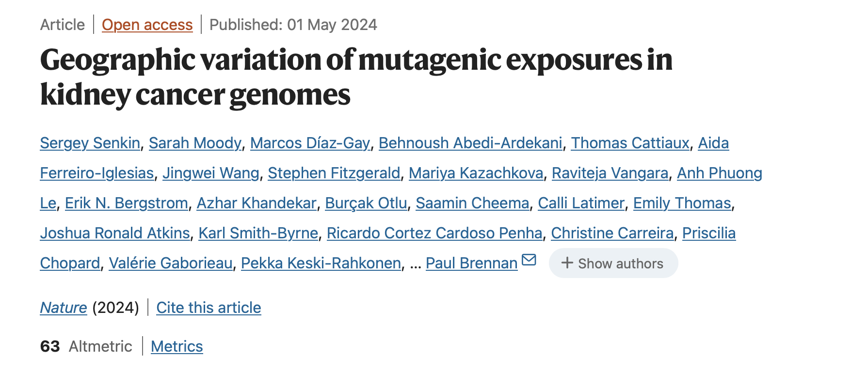
Task: Select Ricardo Cortez Cardoso Penha
Action: (x=434, y=233)
